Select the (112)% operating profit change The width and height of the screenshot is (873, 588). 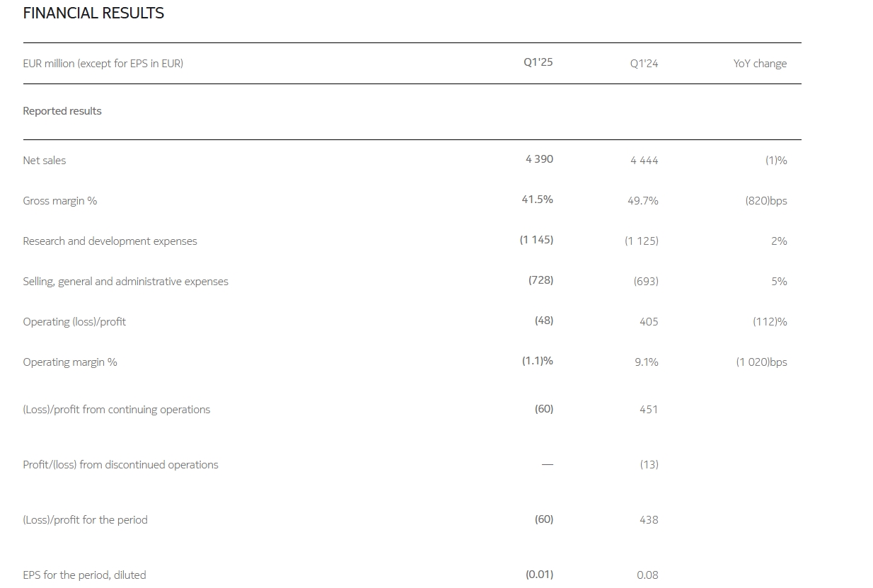[770, 322]
